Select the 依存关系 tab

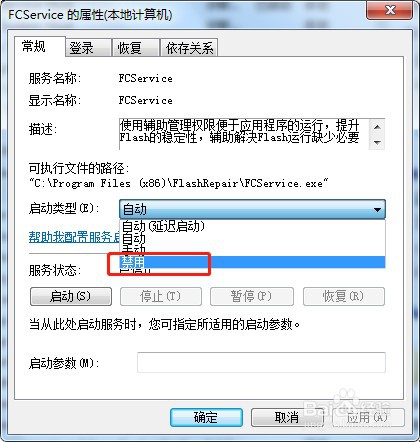pyautogui.click(x=189, y=48)
